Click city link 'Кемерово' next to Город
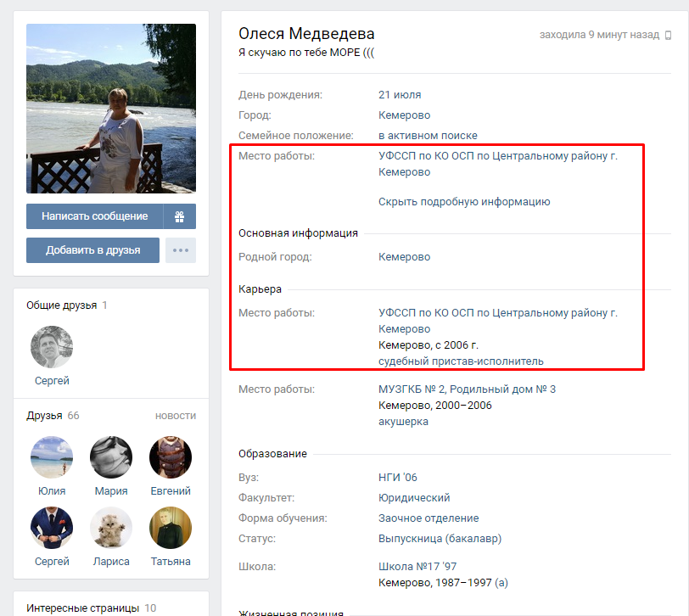The width and height of the screenshot is (689, 616). [404, 115]
